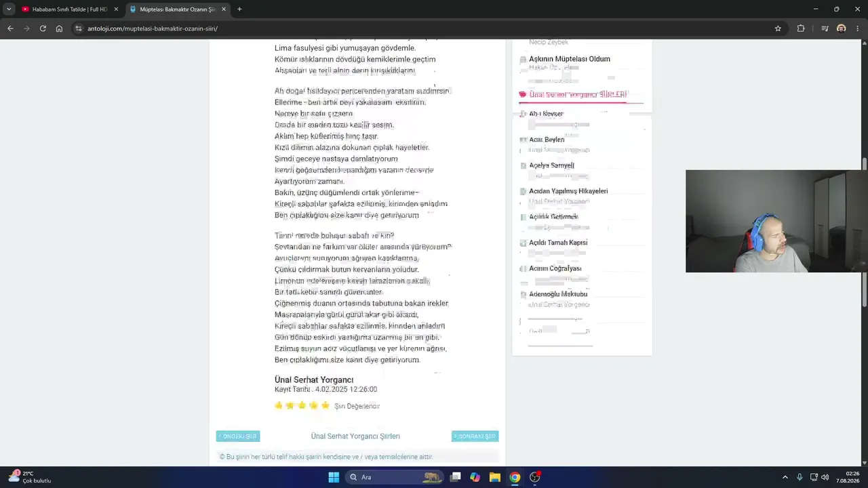Open the Windows Start menu
Viewport: 868px width, 488px height.
334,477
